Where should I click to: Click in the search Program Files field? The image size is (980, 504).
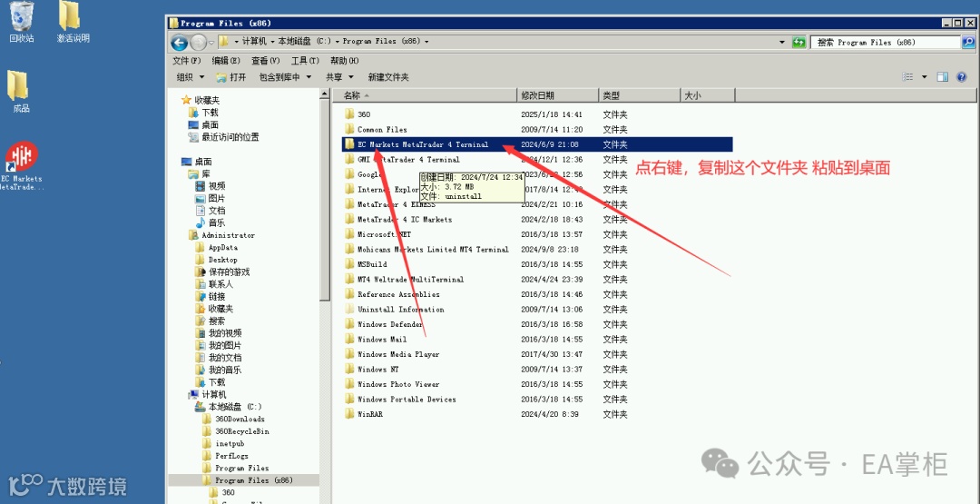[x=886, y=42]
